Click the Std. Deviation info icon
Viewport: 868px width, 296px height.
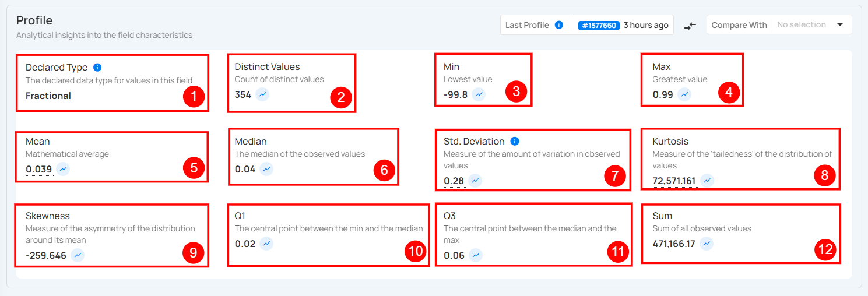515,141
